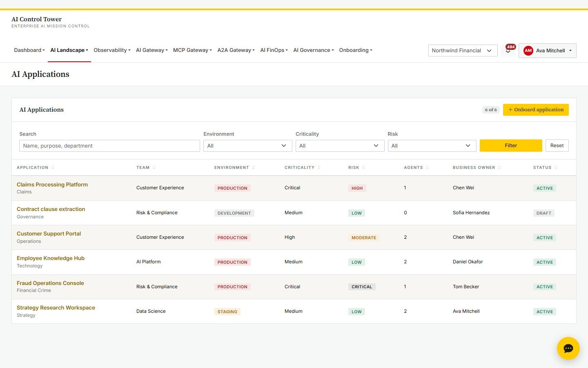Image resolution: width=588 pixels, height=368 pixels.
Task: Expand the Ava Mitchell account menu
Action: 548,51
